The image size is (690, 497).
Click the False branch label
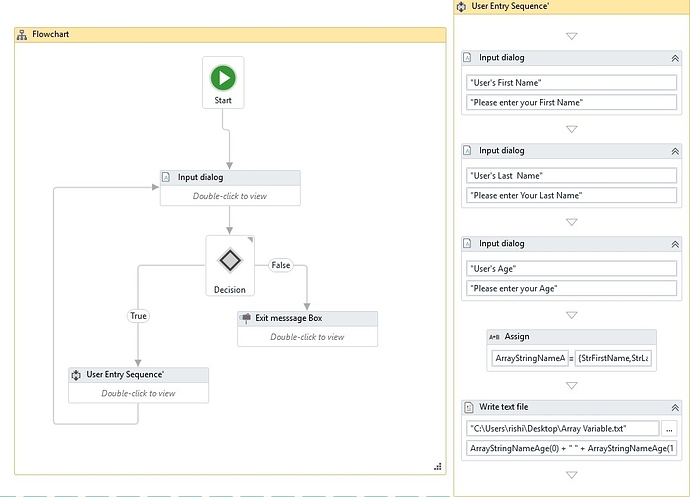pyautogui.click(x=281, y=265)
